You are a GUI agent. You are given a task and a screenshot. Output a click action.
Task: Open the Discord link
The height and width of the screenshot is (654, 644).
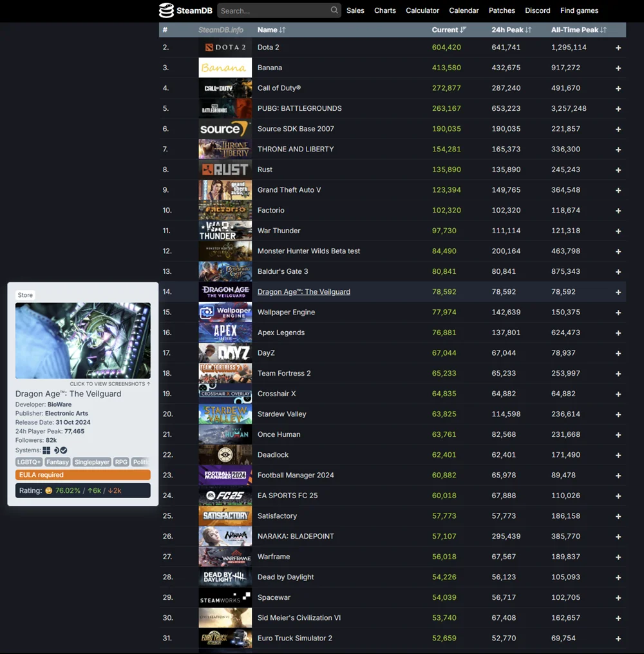537,10
